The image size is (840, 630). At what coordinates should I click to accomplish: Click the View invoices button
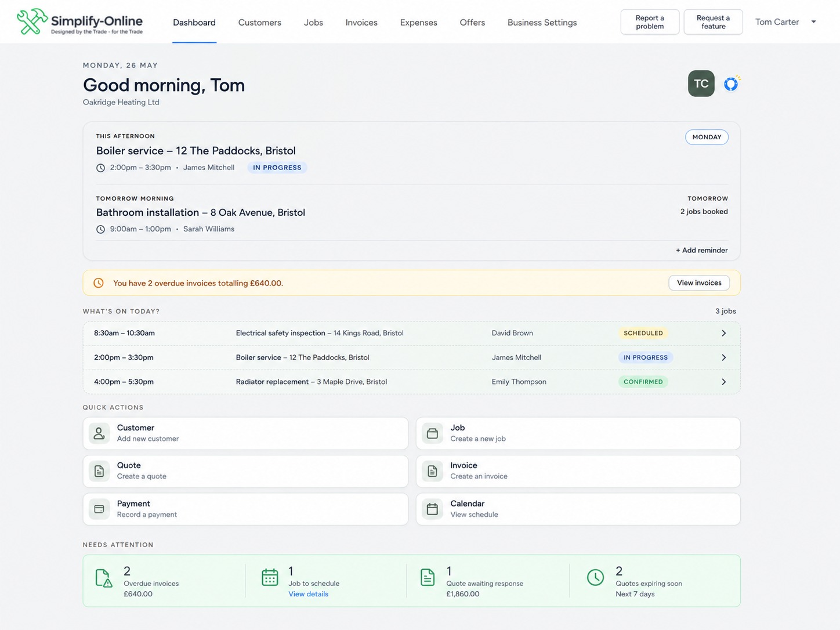click(x=699, y=283)
